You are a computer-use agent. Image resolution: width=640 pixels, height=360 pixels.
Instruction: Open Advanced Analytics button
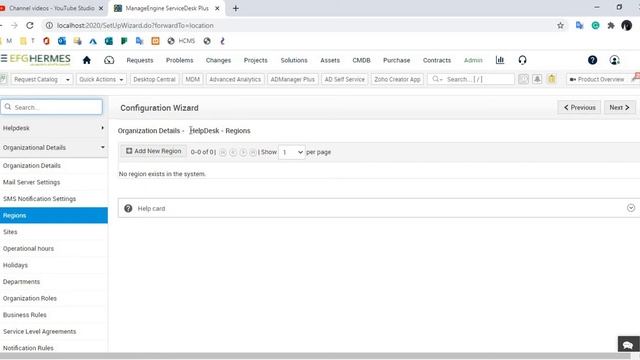[x=235, y=79]
